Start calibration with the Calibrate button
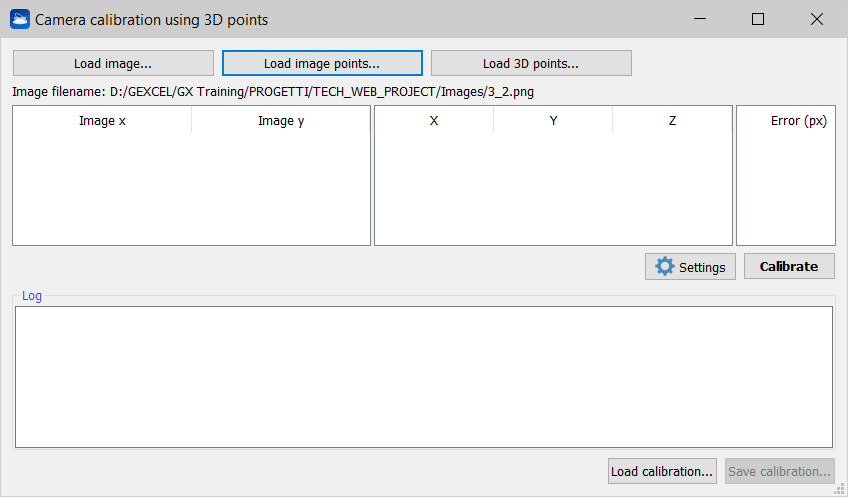Screen dimensions: 848x497 pos(789,266)
